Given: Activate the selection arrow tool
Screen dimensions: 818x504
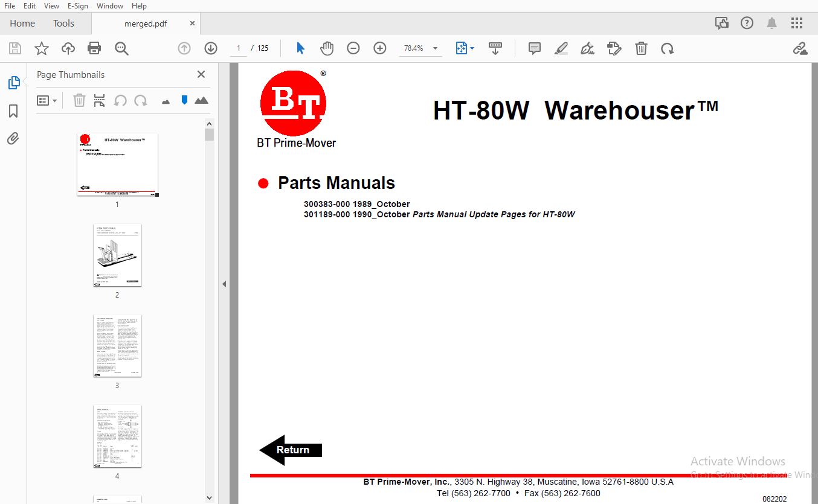Looking at the screenshot, I should coord(300,48).
